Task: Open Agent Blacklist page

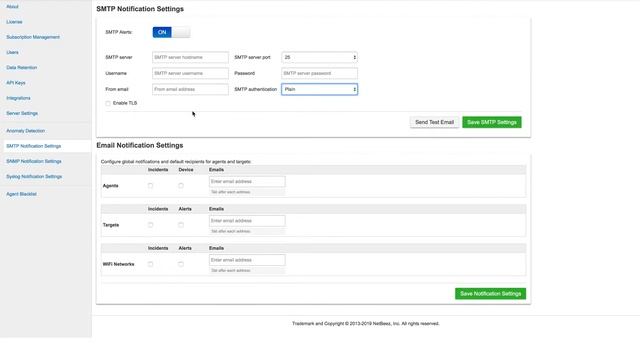Action: coord(22,194)
